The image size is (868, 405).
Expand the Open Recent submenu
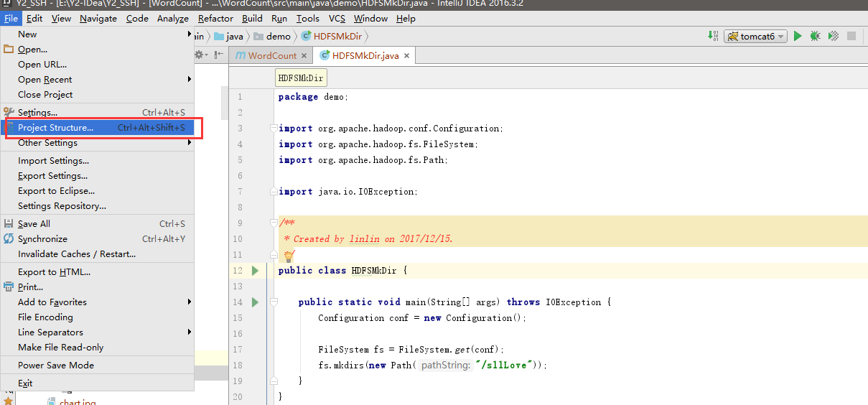(x=45, y=80)
